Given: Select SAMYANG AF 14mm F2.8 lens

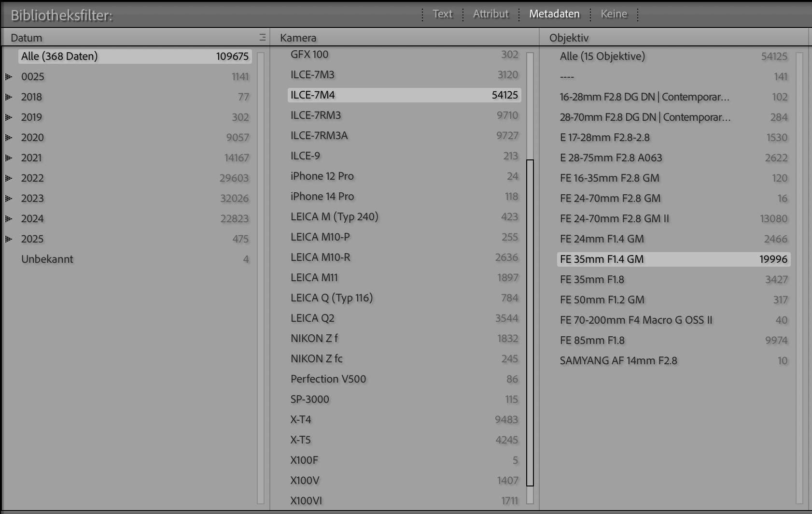Looking at the screenshot, I should tap(674, 360).
